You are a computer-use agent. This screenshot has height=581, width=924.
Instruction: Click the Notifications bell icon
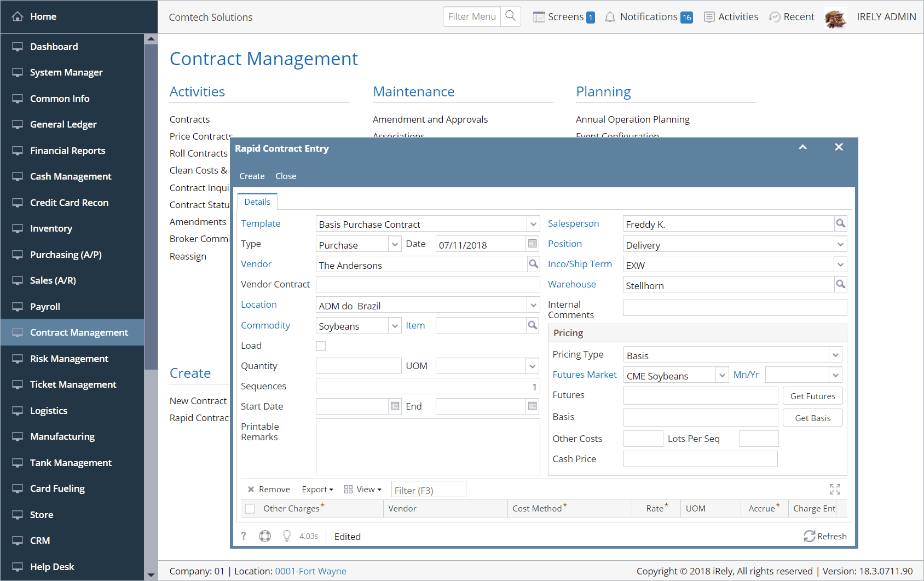(x=610, y=17)
